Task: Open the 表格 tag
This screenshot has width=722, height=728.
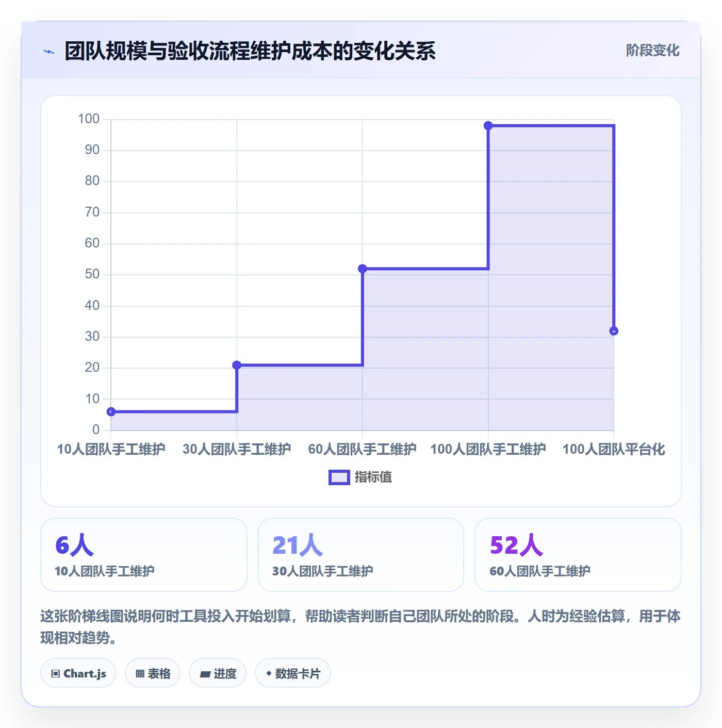Action: coord(153,673)
